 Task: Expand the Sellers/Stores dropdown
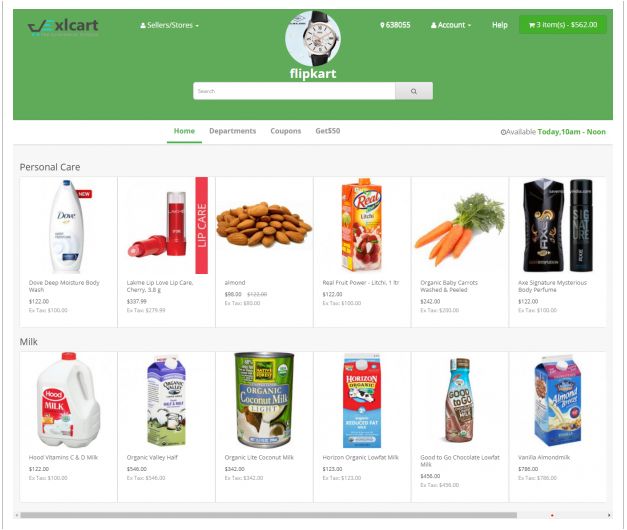[170, 25]
